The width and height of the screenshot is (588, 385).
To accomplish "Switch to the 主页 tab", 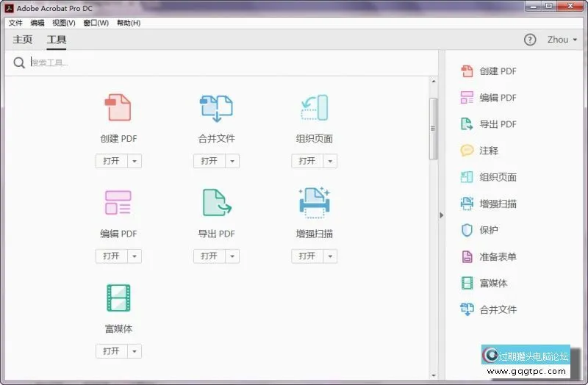I will point(23,40).
